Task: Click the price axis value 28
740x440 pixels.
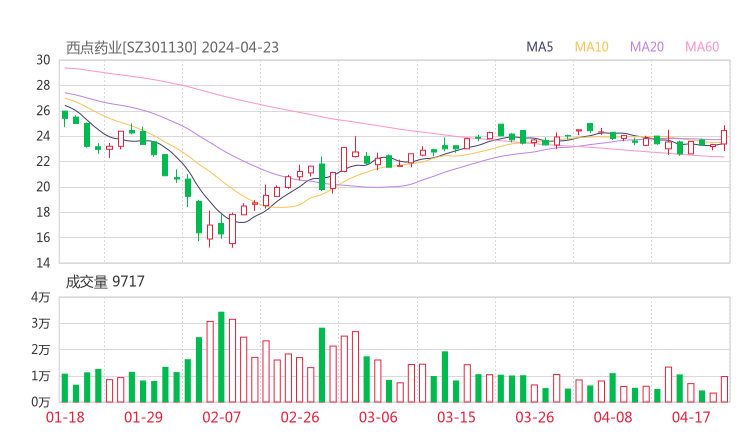Action: (43, 85)
